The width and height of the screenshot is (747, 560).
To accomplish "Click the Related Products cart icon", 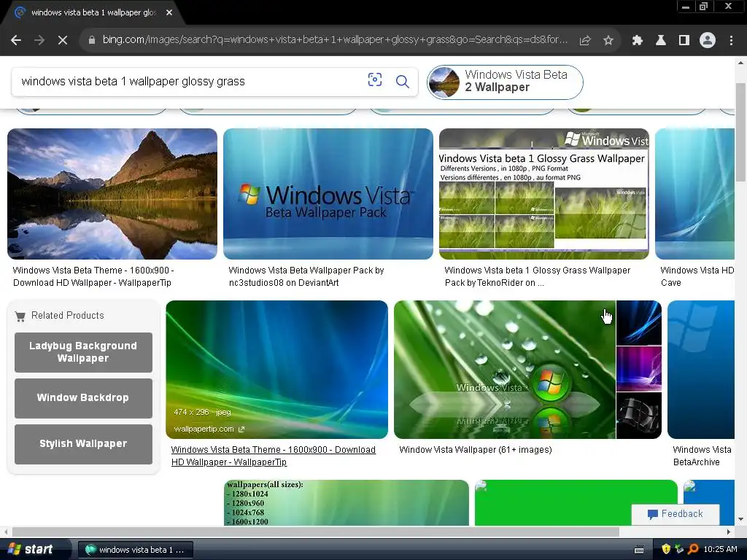I will [20, 316].
